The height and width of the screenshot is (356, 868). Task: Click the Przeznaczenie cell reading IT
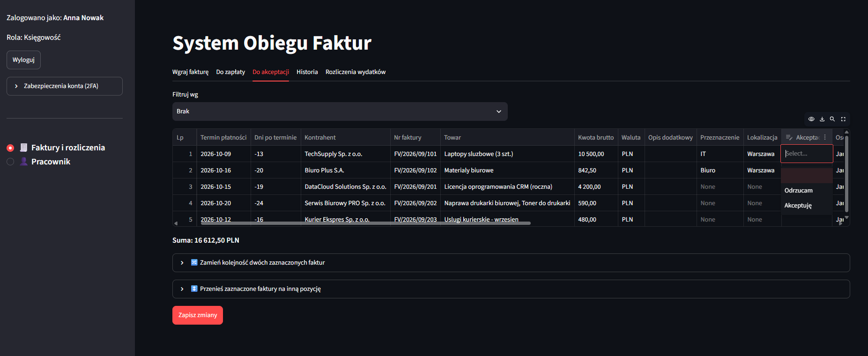pos(720,154)
